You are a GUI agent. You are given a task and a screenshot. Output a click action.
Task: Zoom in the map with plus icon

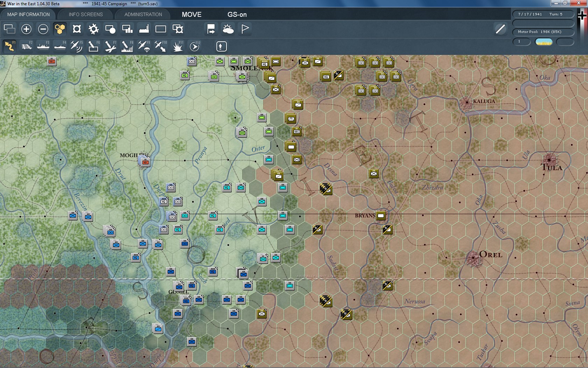(26, 29)
